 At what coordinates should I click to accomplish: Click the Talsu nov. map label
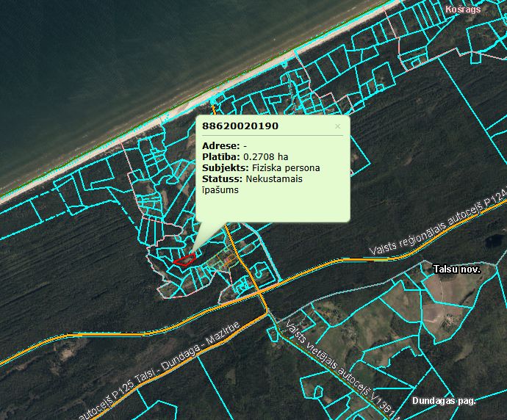tap(456, 269)
